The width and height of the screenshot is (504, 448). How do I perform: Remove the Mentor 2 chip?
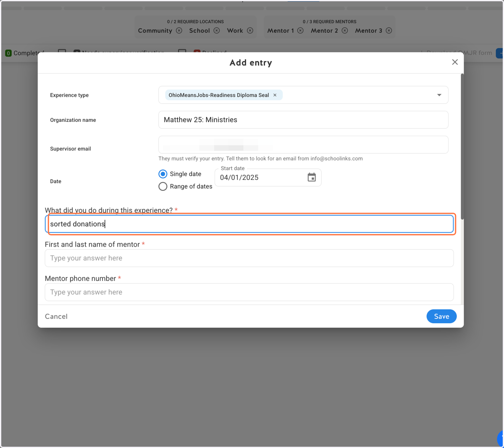point(345,31)
